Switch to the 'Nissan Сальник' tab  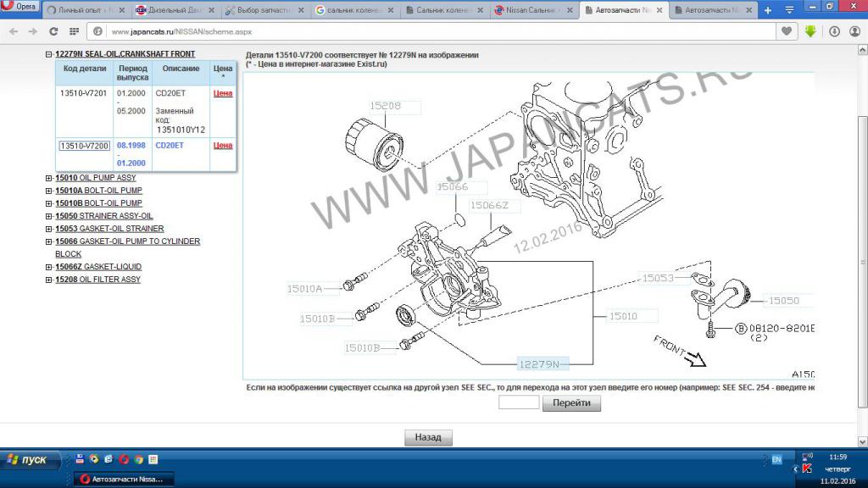click(x=534, y=10)
